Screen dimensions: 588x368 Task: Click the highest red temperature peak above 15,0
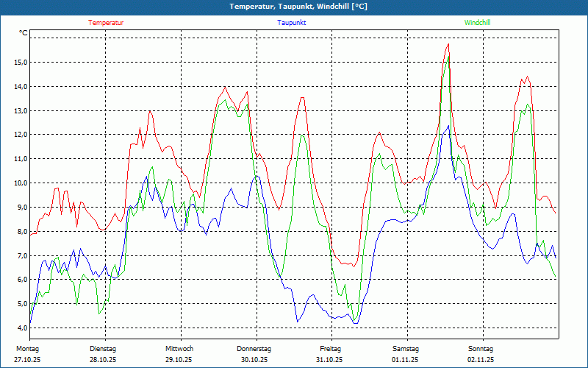point(448,44)
